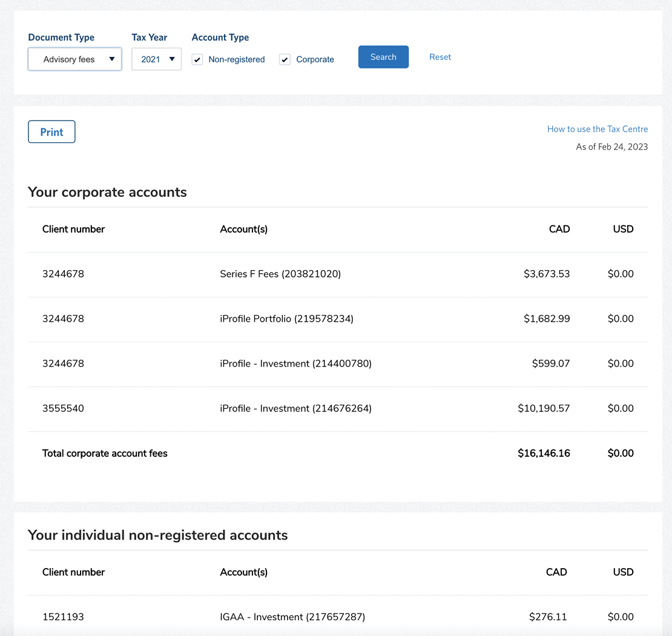
Task: Click the $599.07 CAD amount
Action: tap(551, 363)
